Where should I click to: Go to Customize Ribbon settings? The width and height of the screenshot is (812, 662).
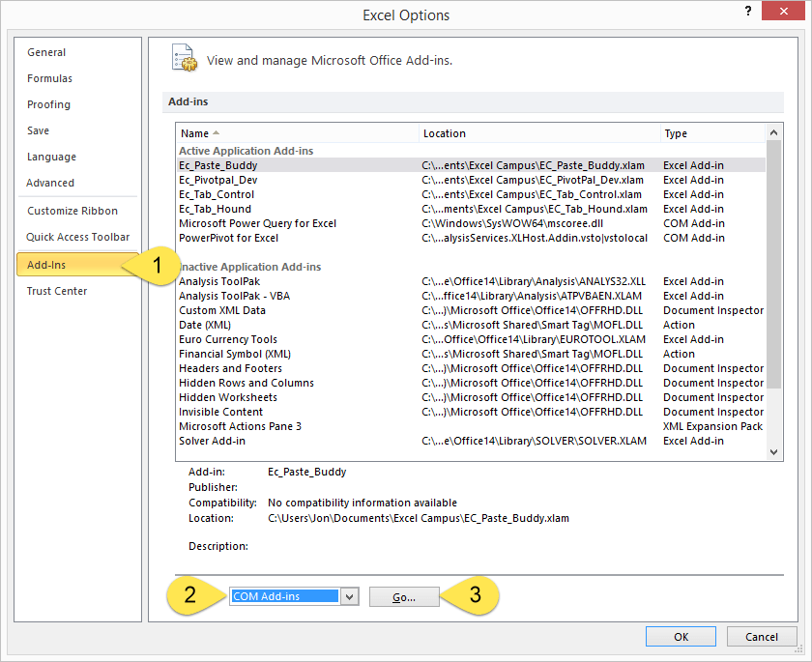point(72,211)
